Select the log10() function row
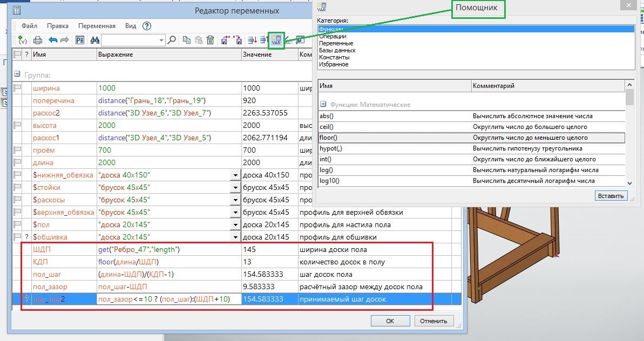The height and width of the screenshot is (341, 644). click(x=471, y=181)
